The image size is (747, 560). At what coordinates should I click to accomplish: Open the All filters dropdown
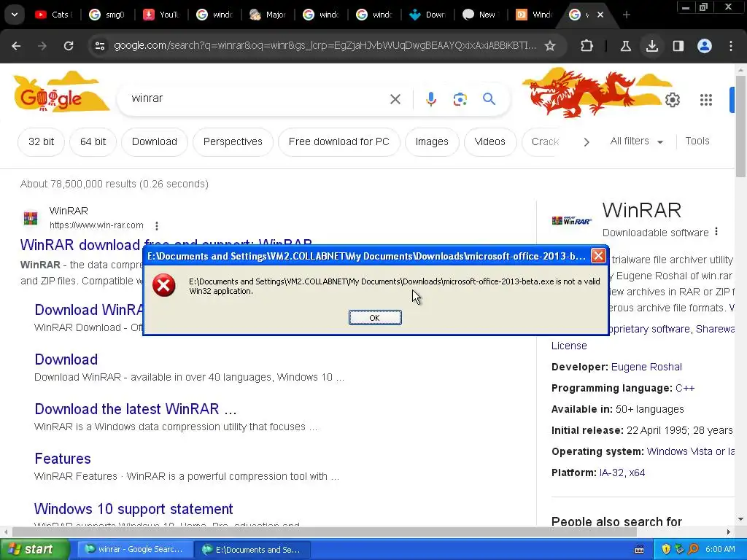click(636, 141)
